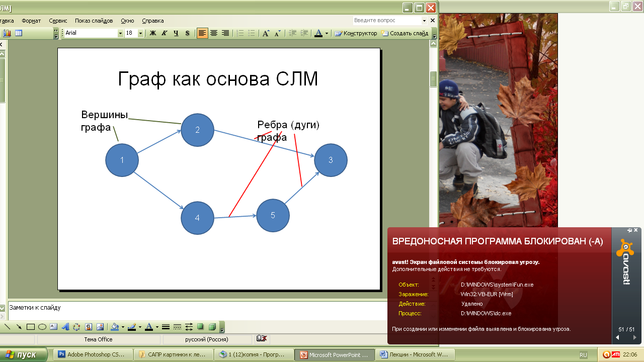Apply the Fill Color bucket
The height and width of the screenshot is (362, 644).
(114, 327)
